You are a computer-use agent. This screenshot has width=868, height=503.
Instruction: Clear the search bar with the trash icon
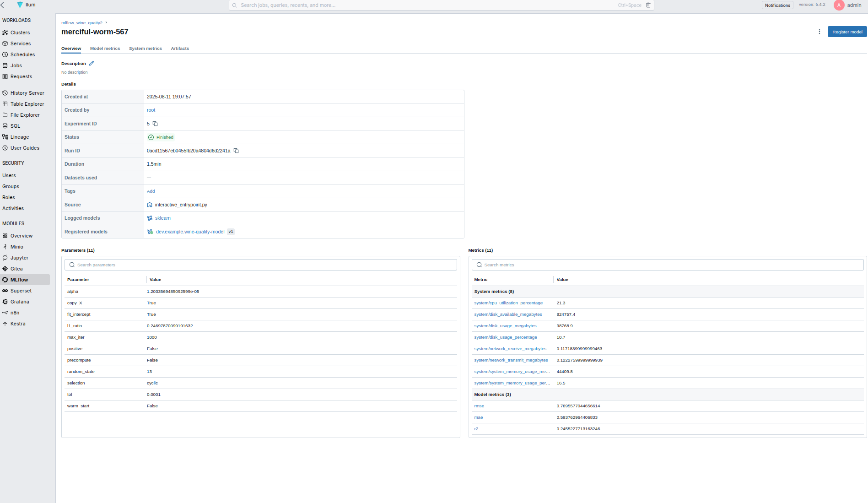tap(648, 5)
